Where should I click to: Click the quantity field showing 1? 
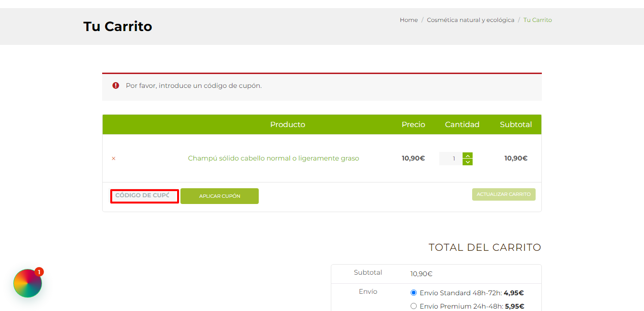tap(451, 159)
